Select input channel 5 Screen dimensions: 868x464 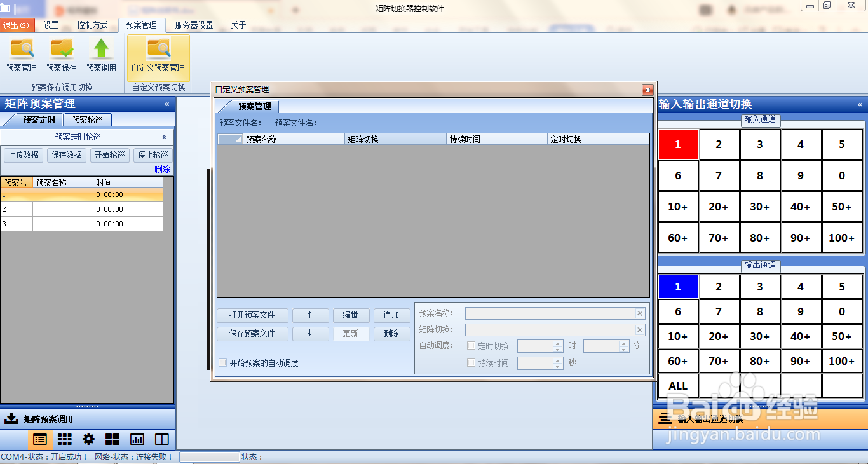click(x=842, y=144)
